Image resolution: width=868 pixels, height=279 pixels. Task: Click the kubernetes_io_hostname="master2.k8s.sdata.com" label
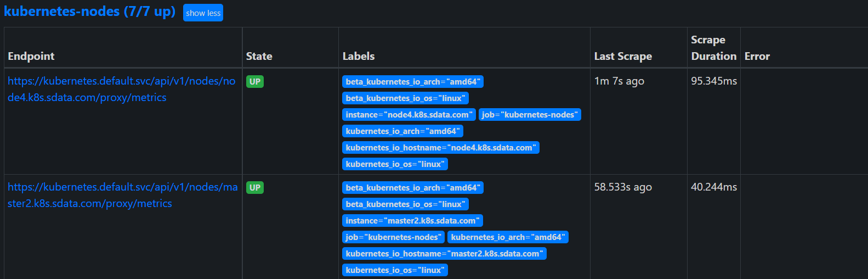(x=444, y=254)
